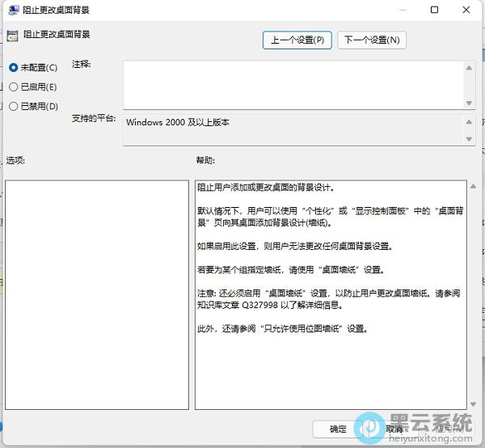Go to 下一个设置(N)
485x448 pixels.
(371, 40)
